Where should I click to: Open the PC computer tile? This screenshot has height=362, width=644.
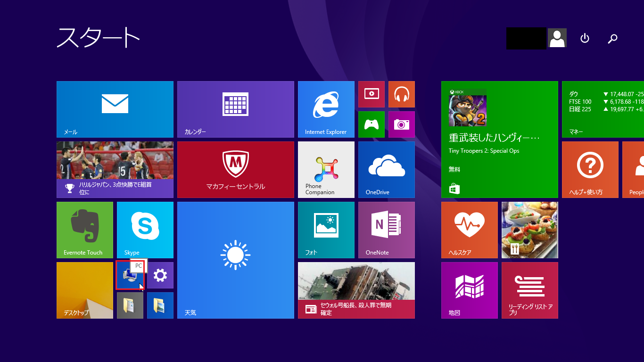click(130, 275)
